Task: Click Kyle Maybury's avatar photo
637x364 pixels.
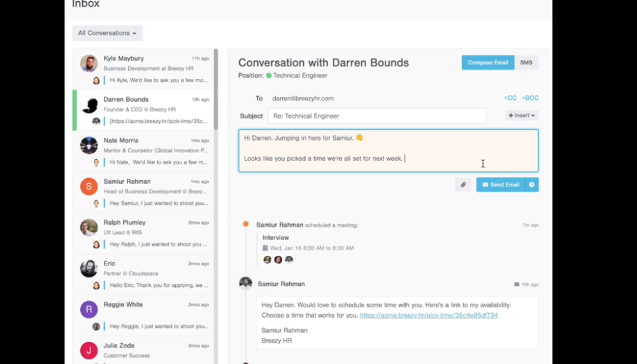Action: coord(89,63)
